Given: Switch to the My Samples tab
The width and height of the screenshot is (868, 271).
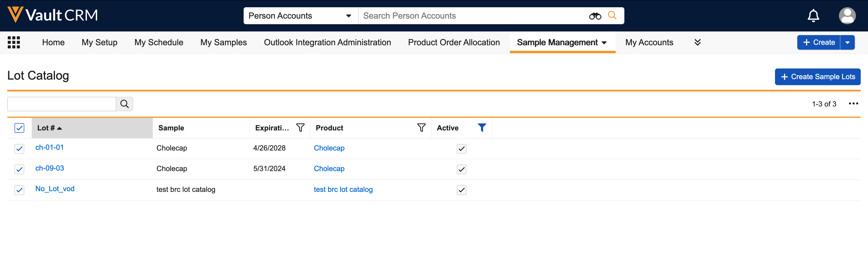Looking at the screenshot, I should coord(223,42).
